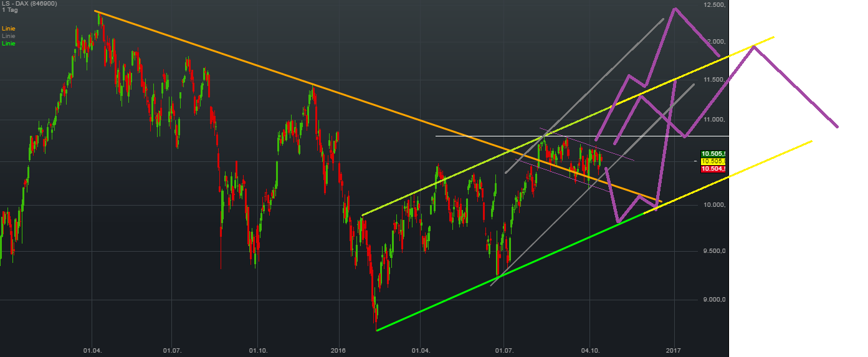This screenshot has width=868, height=357.
Task: Click the 12.500 price axis label
Action: point(715,5)
